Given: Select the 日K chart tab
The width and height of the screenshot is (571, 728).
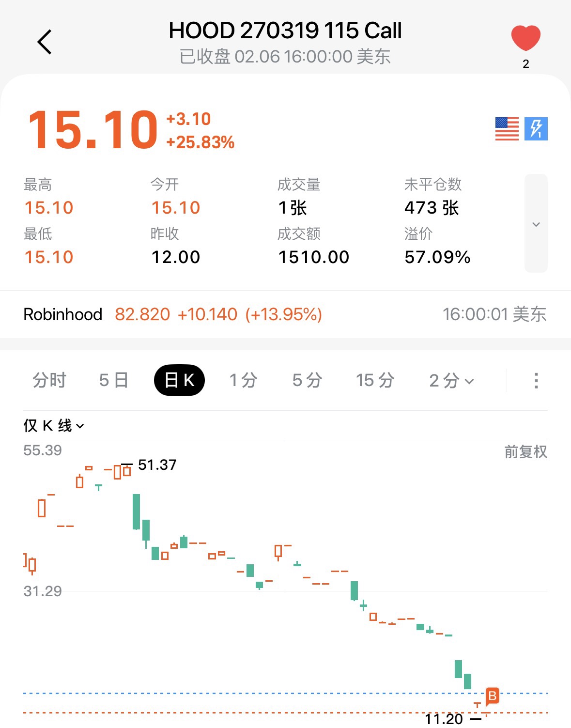Looking at the screenshot, I should click(x=179, y=380).
